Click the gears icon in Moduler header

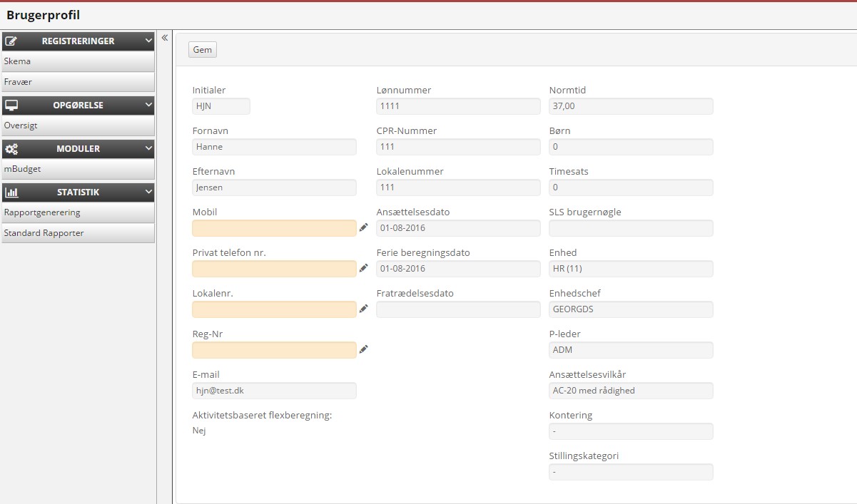point(11,149)
